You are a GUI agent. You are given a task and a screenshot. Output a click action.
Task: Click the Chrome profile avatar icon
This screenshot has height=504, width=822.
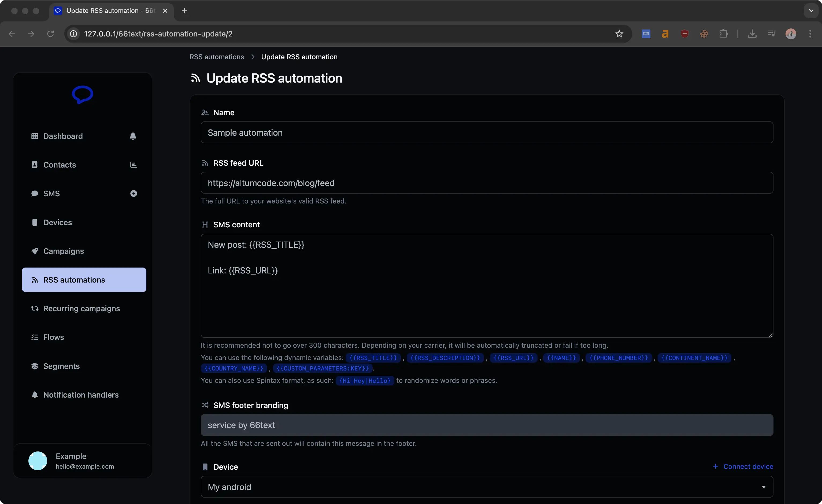(791, 34)
